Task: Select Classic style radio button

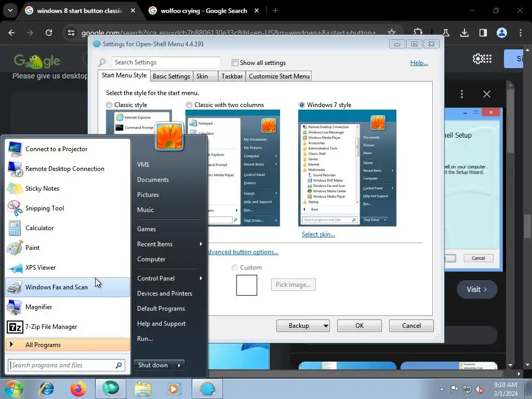Action: [x=109, y=105]
